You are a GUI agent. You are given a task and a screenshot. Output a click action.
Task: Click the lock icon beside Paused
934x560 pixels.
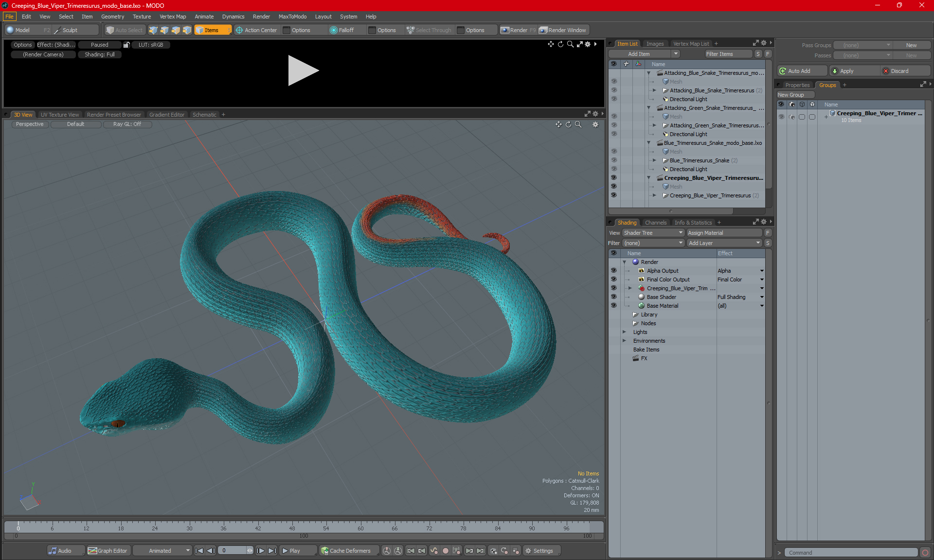pyautogui.click(x=126, y=45)
